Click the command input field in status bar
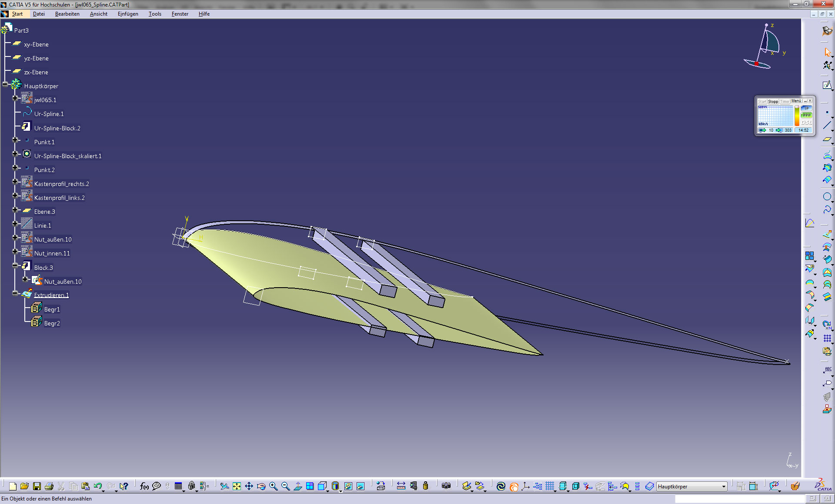This screenshot has width=835, height=504. (x=739, y=499)
